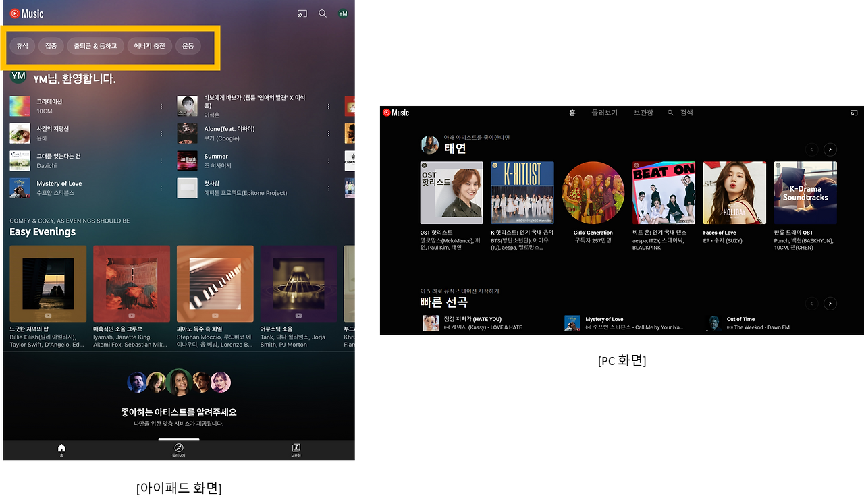Screen dimensions: 864x504
Task: Click the YouTube Music logo on iPad screen
Action: pyautogui.click(x=27, y=13)
